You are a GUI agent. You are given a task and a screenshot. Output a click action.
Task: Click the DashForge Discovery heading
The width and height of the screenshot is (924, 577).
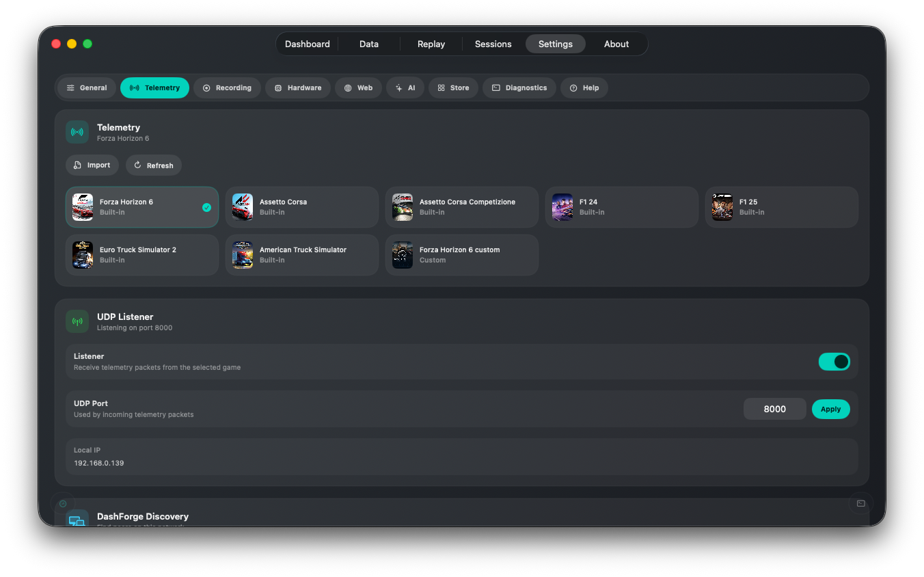click(x=143, y=516)
